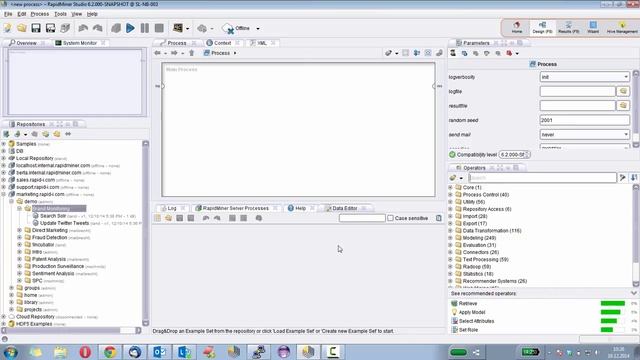Click Repositories vertical scrollbar
The image size is (640, 360).
point(146,233)
